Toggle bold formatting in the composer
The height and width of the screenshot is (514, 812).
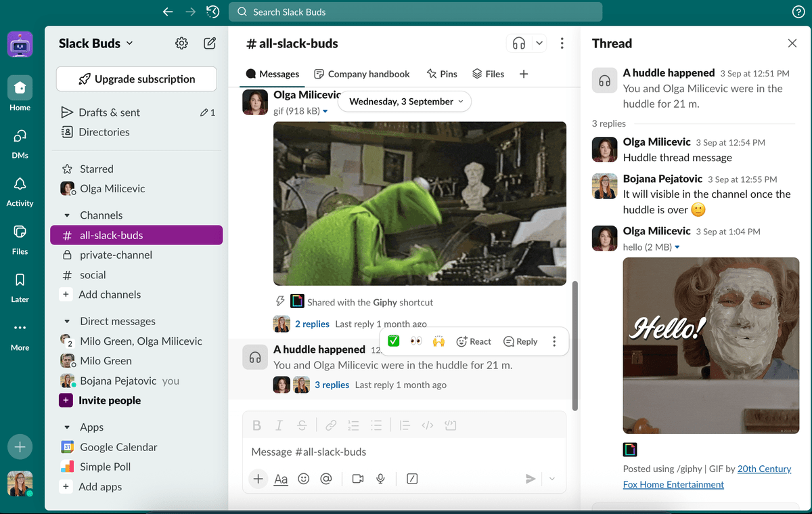(x=256, y=425)
